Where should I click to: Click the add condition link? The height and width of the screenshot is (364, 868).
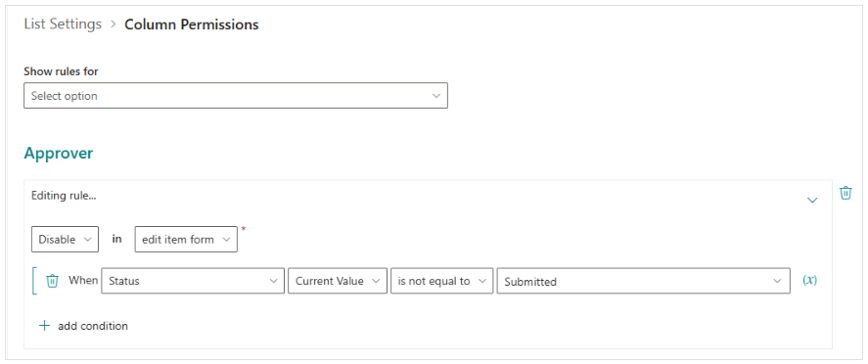(x=93, y=326)
